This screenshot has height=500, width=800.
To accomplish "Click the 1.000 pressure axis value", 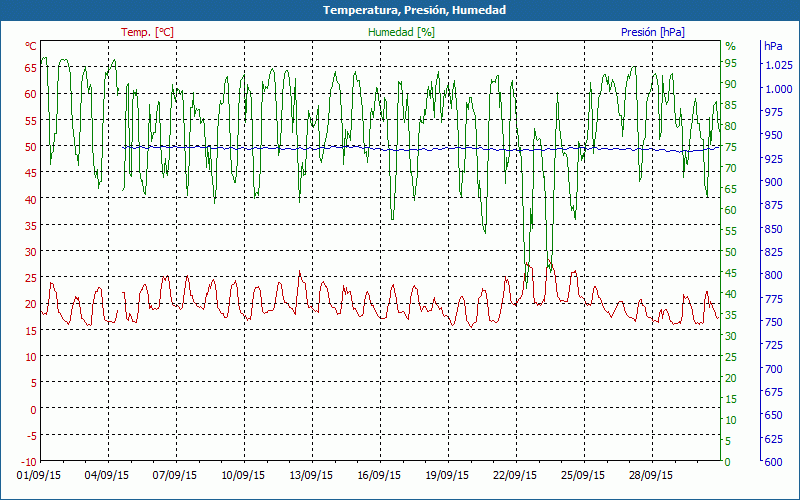I will coord(779,89).
